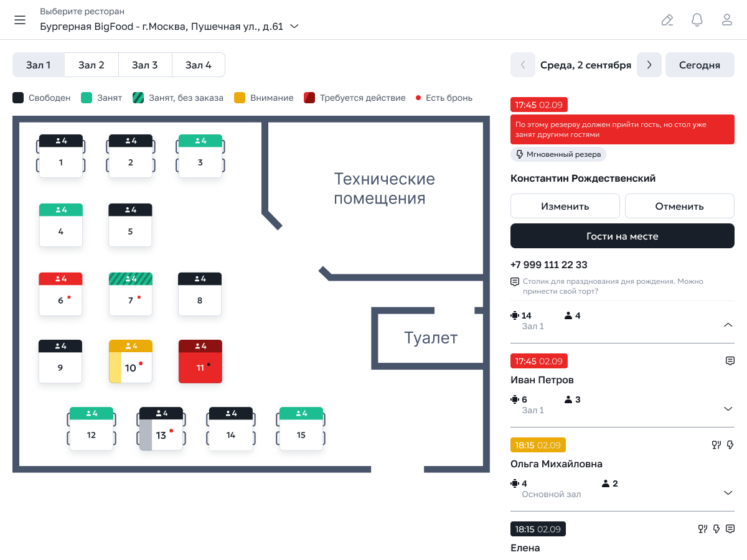Jump to Сегодня date
This screenshot has height=560, width=747.
coord(699,65)
